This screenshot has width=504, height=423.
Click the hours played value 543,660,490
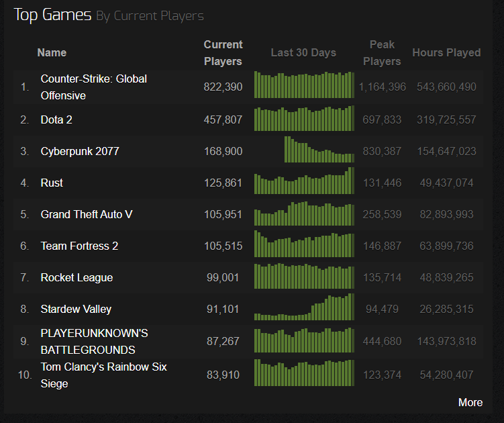446,87
